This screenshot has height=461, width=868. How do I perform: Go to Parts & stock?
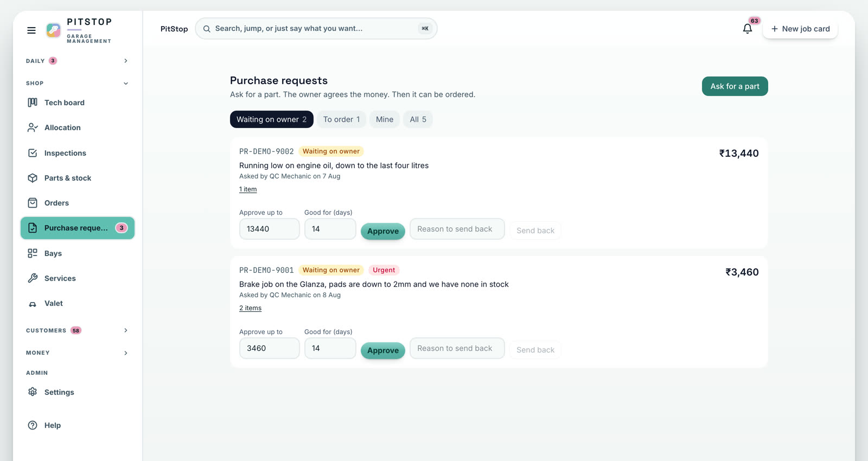pyautogui.click(x=78, y=178)
